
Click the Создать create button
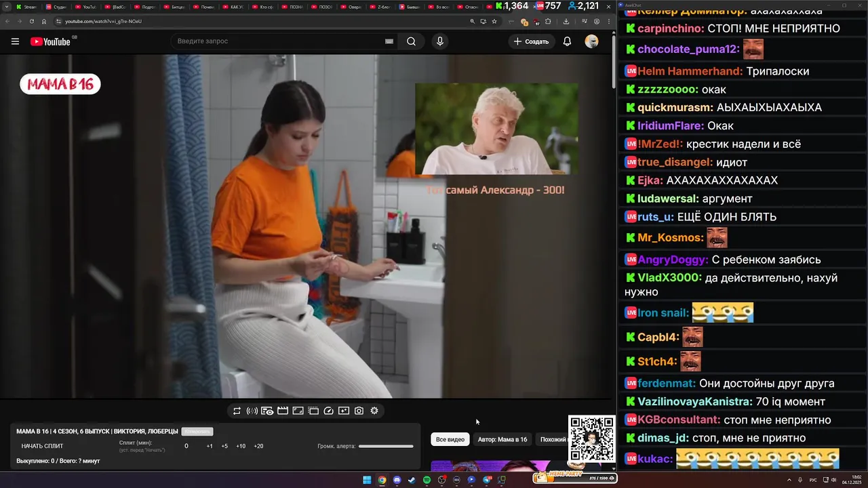531,41
